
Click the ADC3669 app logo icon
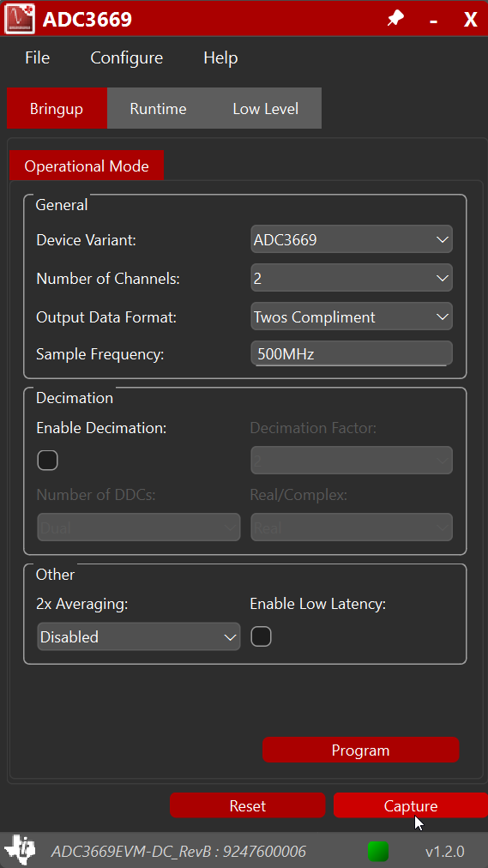(20, 19)
